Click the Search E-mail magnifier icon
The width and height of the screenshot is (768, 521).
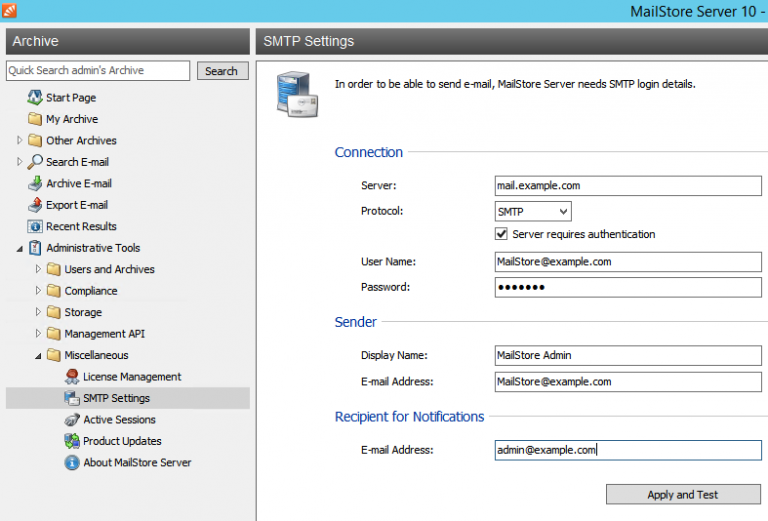coord(35,162)
